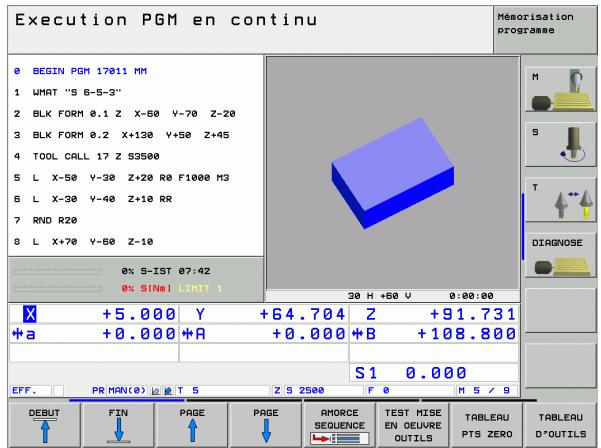Select TEST MISE EN OEUVRE OUTILS softkey
The width and height of the screenshot is (601, 448).
click(x=413, y=425)
